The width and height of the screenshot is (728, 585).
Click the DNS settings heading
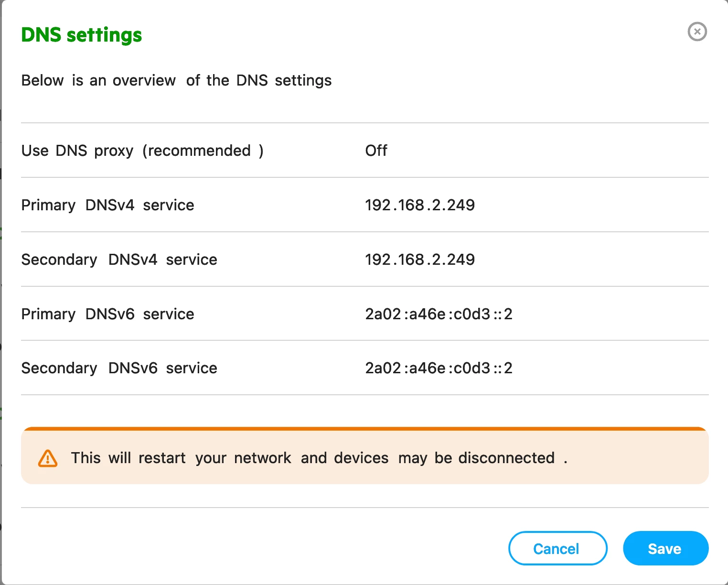tap(82, 35)
